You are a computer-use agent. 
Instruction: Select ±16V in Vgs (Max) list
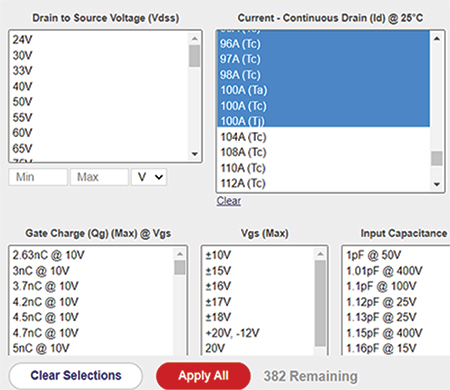click(258, 286)
